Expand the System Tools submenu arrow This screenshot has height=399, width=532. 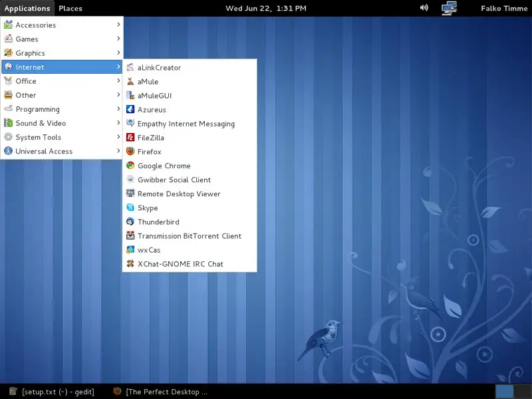[x=118, y=137]
